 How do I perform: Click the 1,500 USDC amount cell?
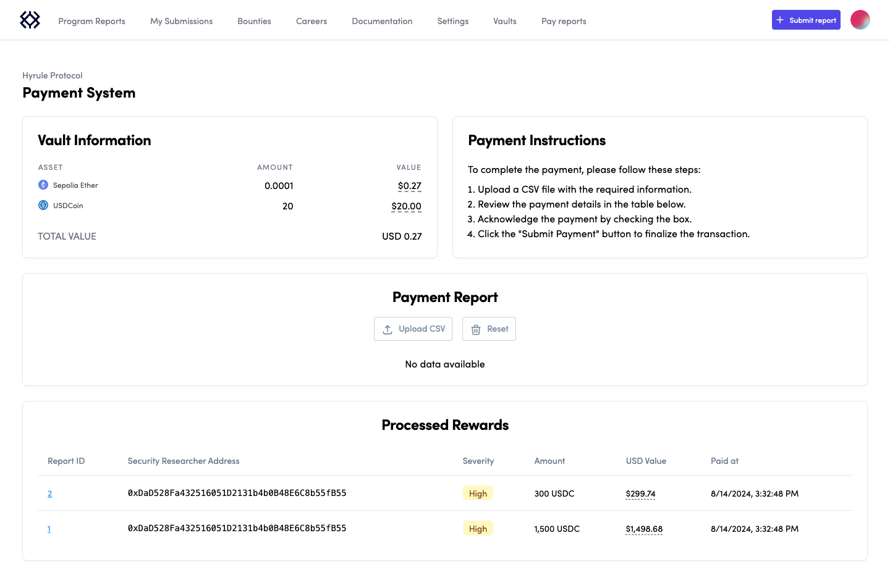pos(557,529)
